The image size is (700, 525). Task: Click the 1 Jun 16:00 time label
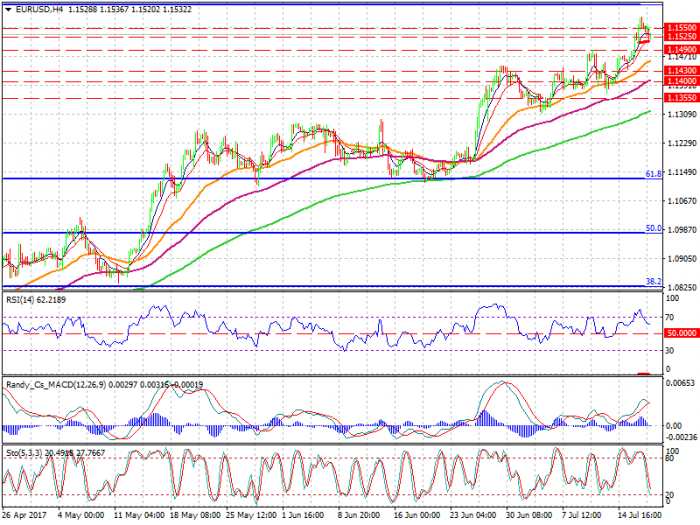pos(303,516)
